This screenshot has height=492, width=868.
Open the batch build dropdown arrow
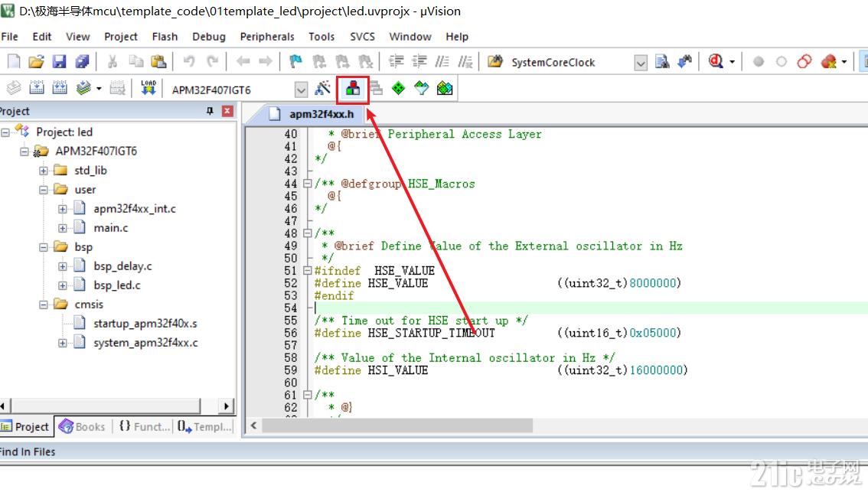click(99, 89)
